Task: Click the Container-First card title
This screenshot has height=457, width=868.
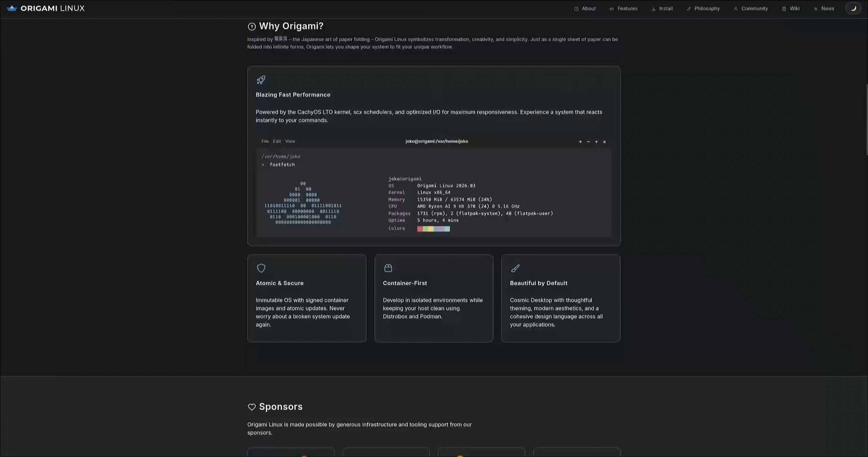Action: [405, 283]
